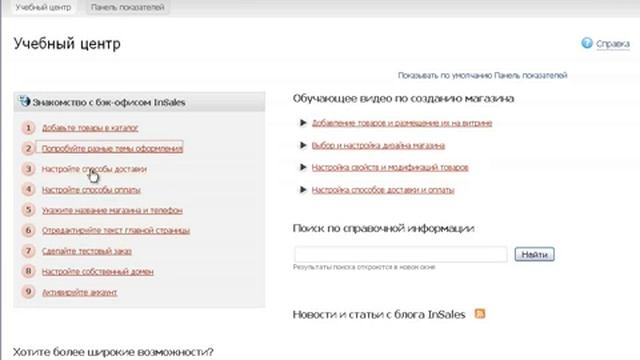Click Поиск по справочной информации heading
640x360 pixels.
pos(383,228)
